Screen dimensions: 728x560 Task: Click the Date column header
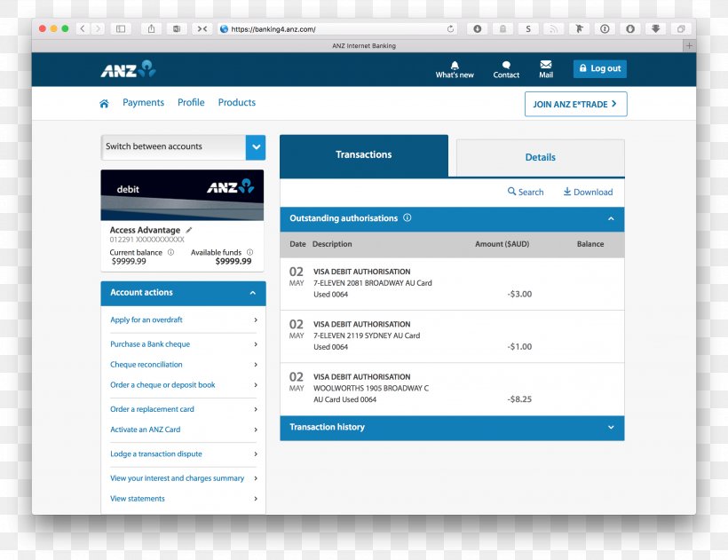(x=297, y=244)
